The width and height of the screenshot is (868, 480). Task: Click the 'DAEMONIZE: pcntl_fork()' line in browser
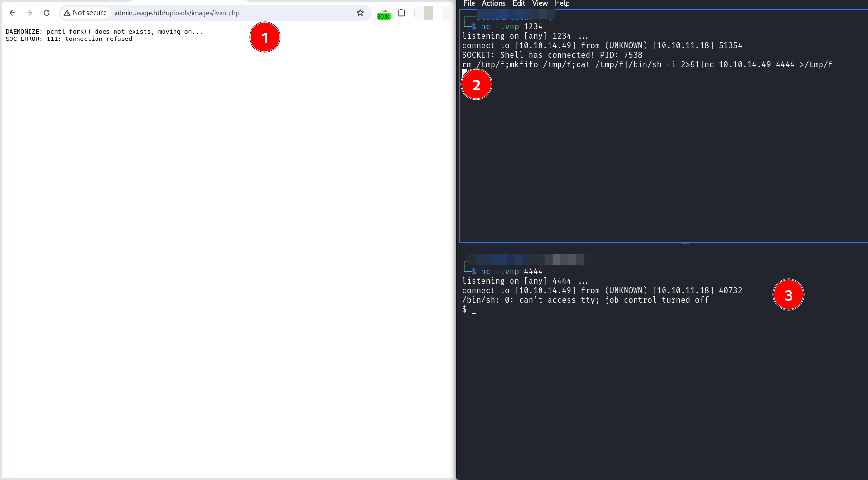104,32
